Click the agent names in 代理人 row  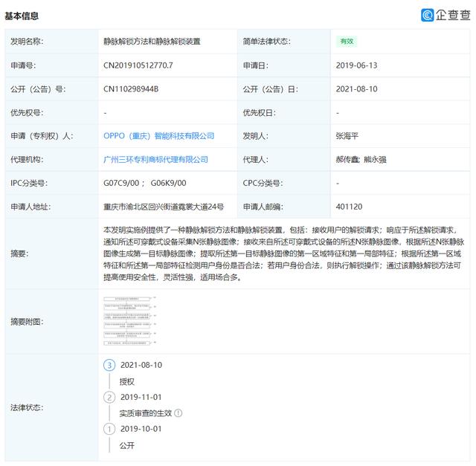tap(361, 159)
